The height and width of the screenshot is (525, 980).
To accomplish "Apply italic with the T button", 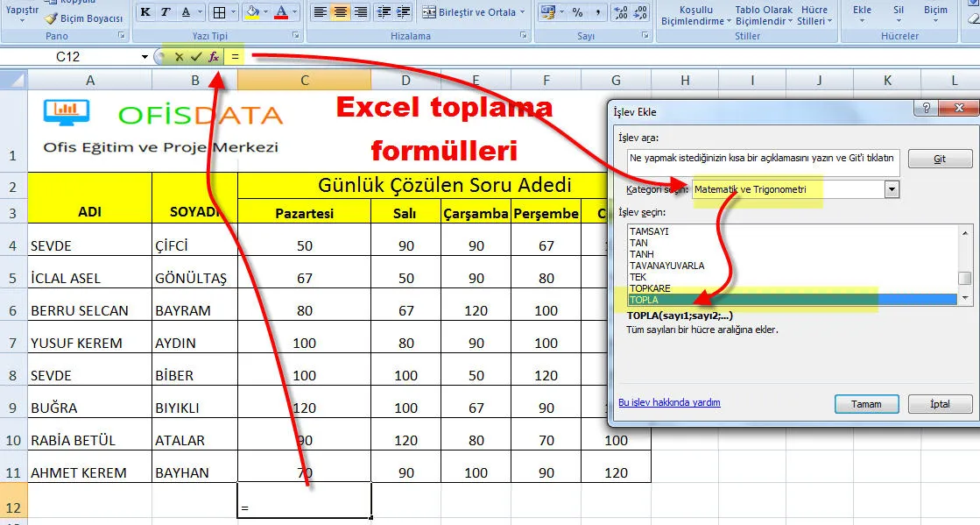I will (x=166, y=12).
